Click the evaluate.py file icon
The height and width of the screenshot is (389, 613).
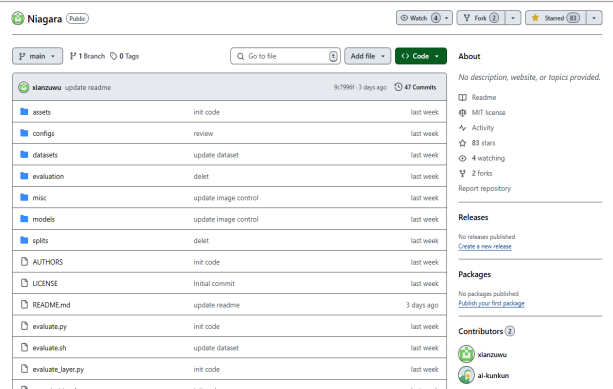[x=24, y=326]
